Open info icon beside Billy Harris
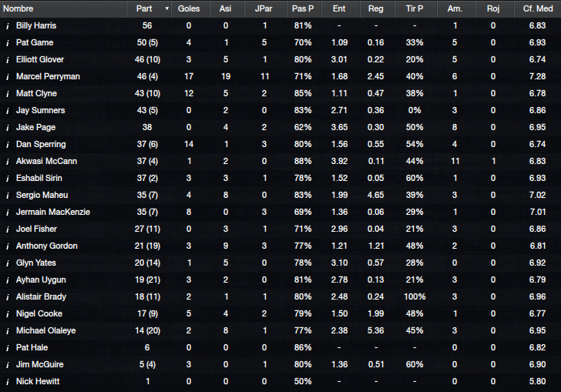The height and width of the screenshot is (392, 561). point(8,26)
